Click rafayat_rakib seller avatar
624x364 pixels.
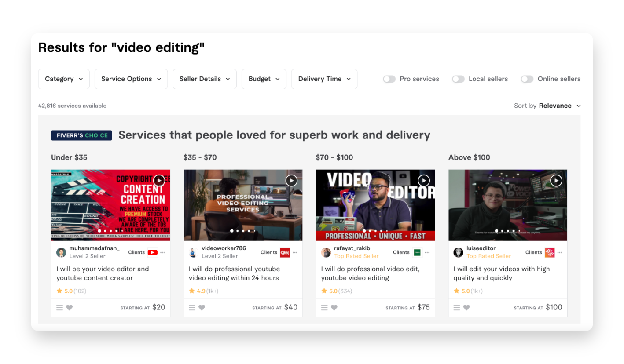[326, 252]
